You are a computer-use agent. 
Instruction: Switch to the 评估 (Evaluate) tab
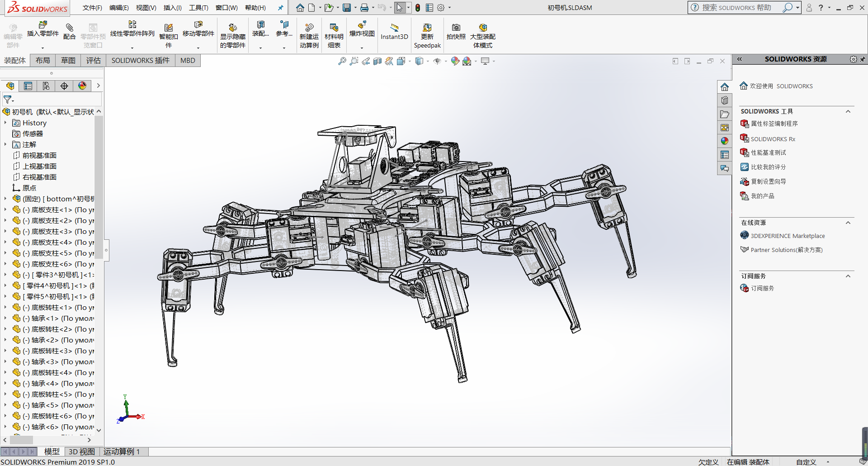coord(94,61)
